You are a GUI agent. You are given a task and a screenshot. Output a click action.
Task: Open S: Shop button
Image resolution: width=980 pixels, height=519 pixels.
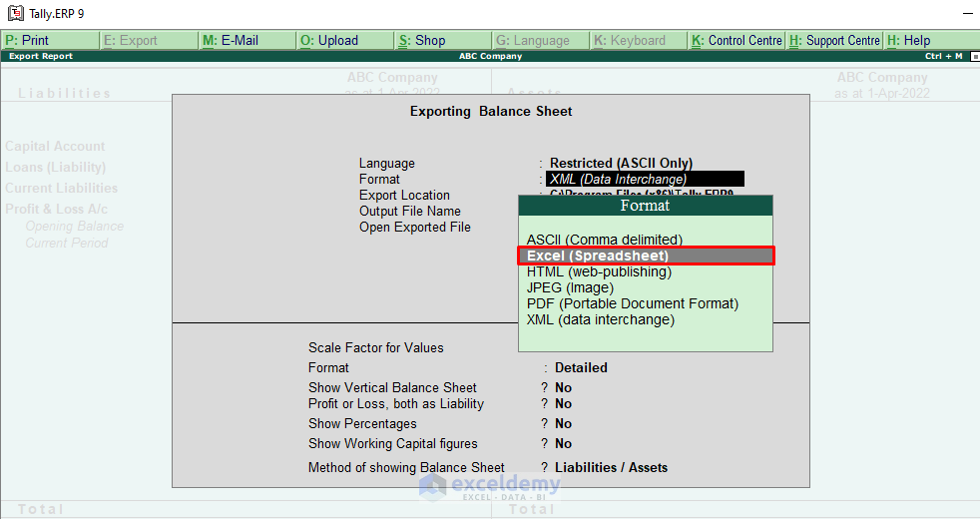point(443,41)
